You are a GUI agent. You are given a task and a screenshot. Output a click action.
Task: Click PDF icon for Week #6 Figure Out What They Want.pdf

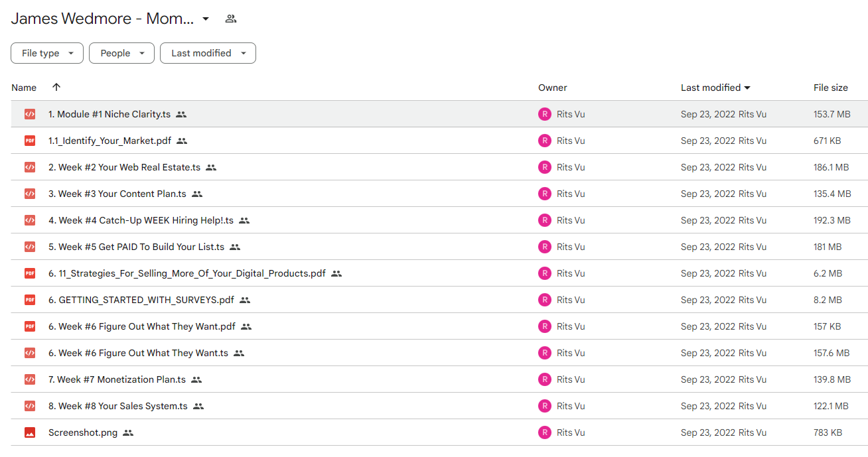30,326
